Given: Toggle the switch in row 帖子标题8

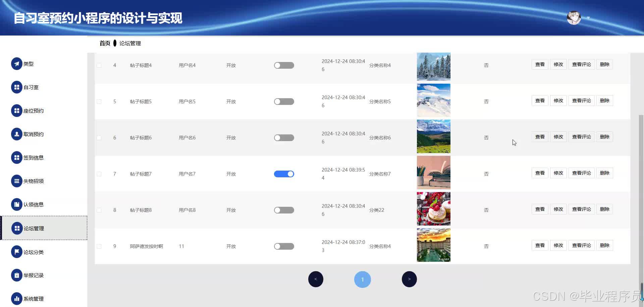Looking at the screenshot, I should click(284, 210).
